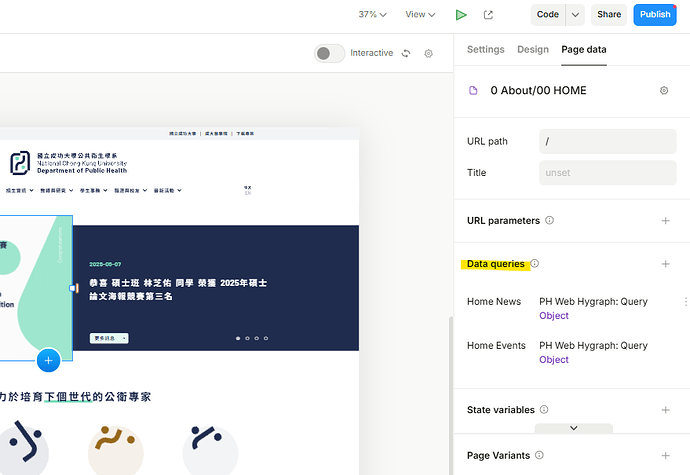690x475 pixels.
Task: Add a new URL parameter
Action: [666, 221]
